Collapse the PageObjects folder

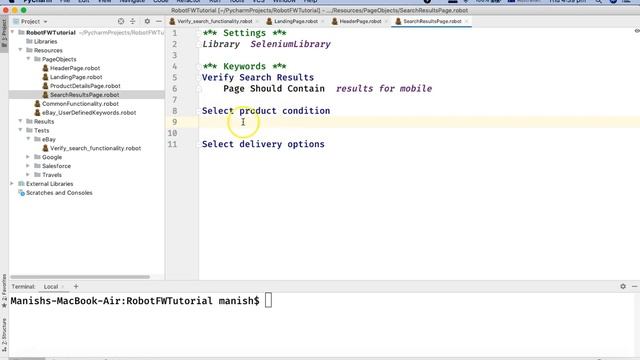pyautogui.click(x=29, y=59)
